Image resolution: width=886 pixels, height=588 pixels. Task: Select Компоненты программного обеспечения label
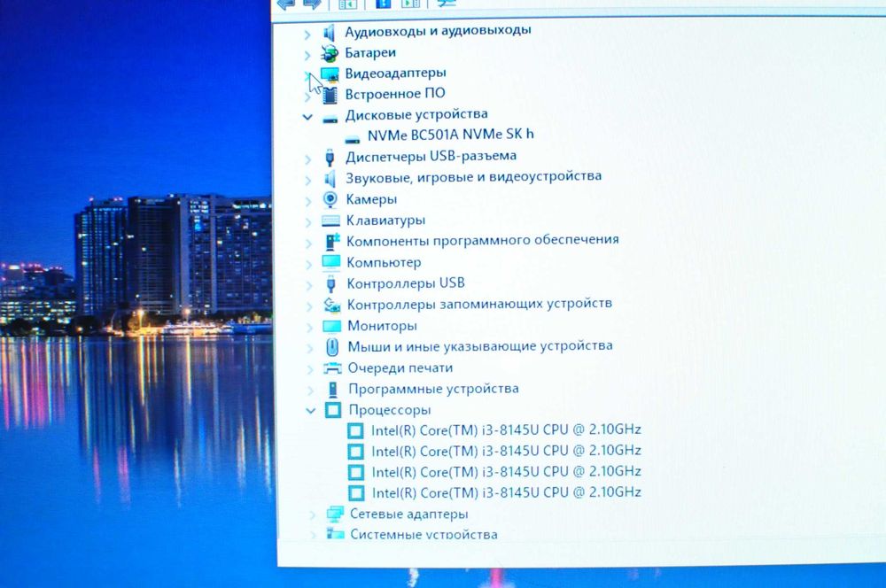coord(483,240)
